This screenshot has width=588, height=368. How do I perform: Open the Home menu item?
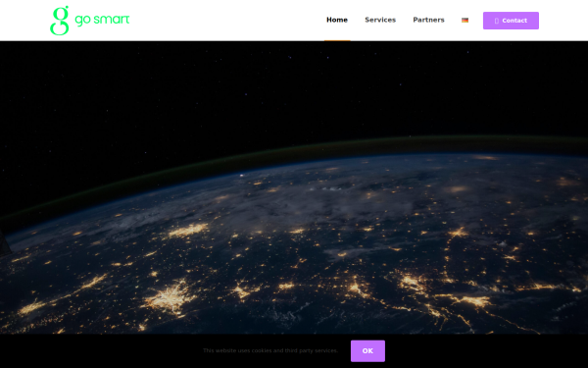tap(337, 20)
